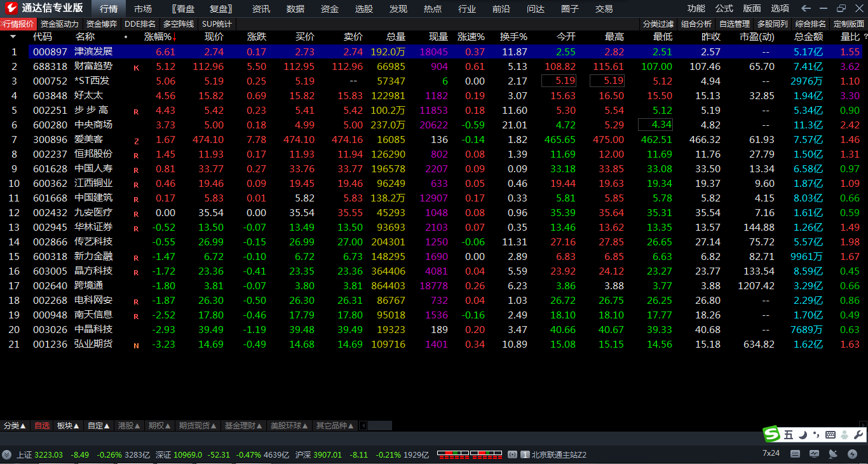The image size is (868, 464).
Task: Click left arrow after 其它品种 tab
Action: point(363,426)
